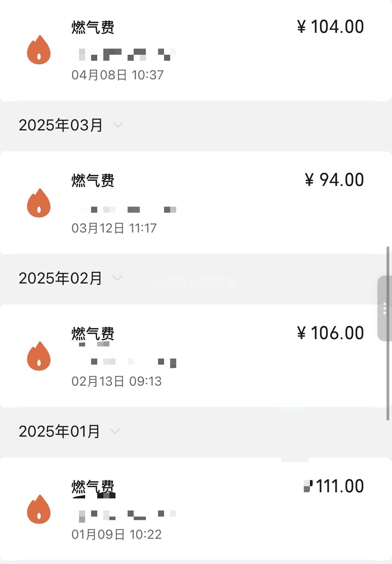Toggle the 2025年01月 month chevron

115,431
